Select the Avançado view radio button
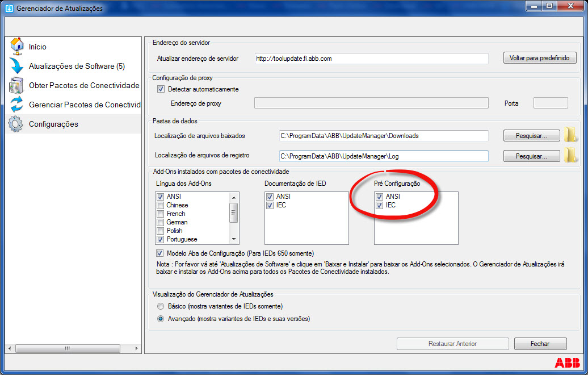 (161, 319)
